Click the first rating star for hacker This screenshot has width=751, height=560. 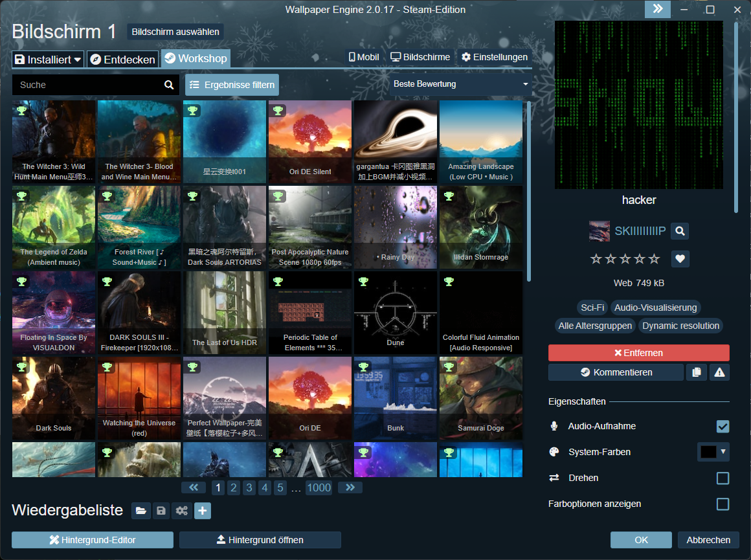[x=596, y=259]
